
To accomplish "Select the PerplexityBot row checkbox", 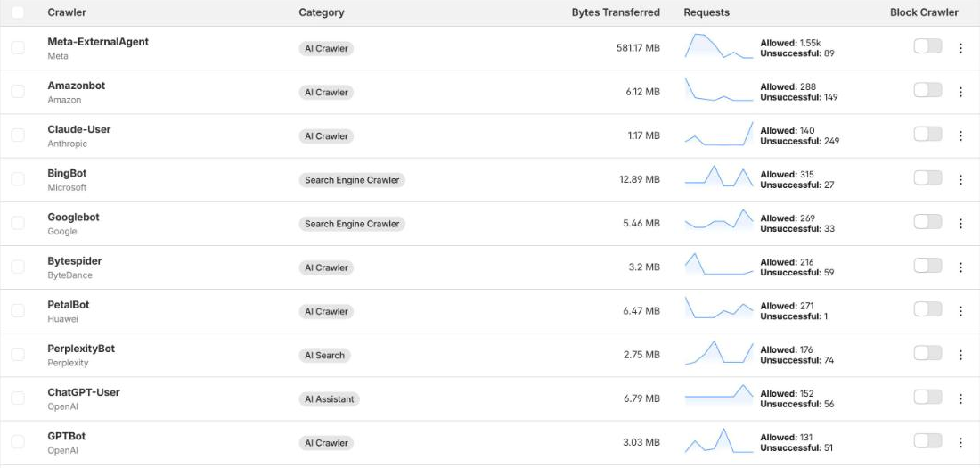I will point(18,354).
